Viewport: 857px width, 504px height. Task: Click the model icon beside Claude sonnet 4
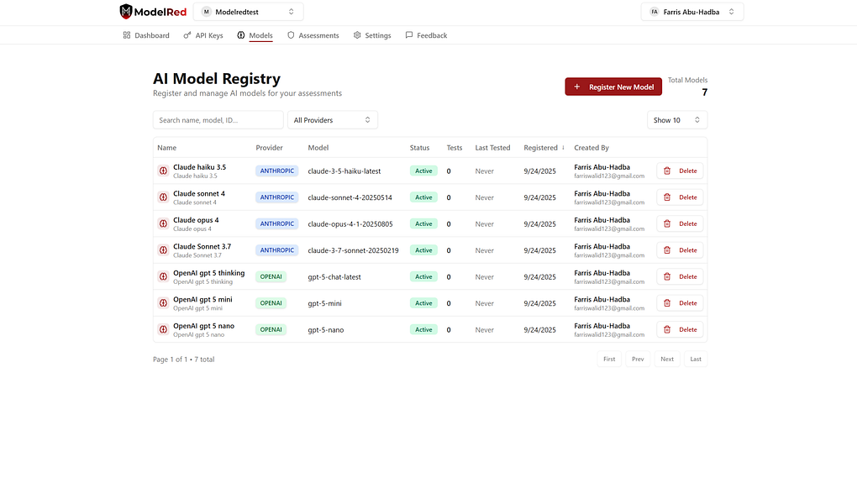(x=163, y=197)
